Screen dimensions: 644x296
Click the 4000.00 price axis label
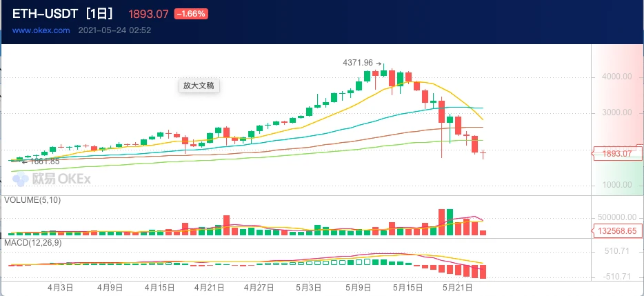click(x=617, y=77)
